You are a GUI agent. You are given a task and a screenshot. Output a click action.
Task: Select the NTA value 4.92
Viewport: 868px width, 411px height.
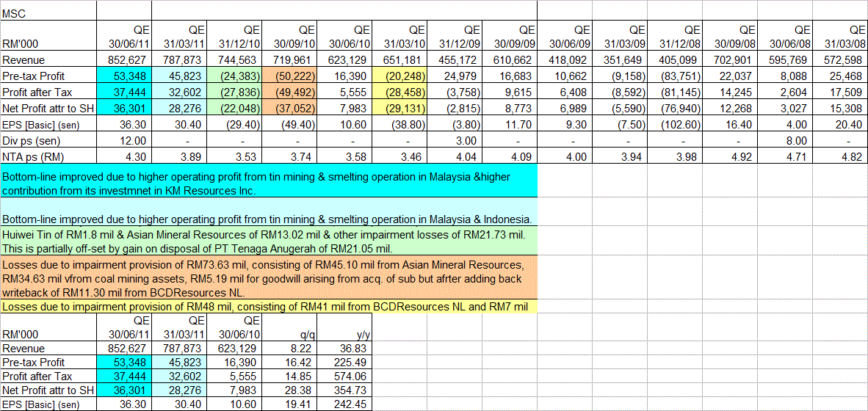click(730, 156)
